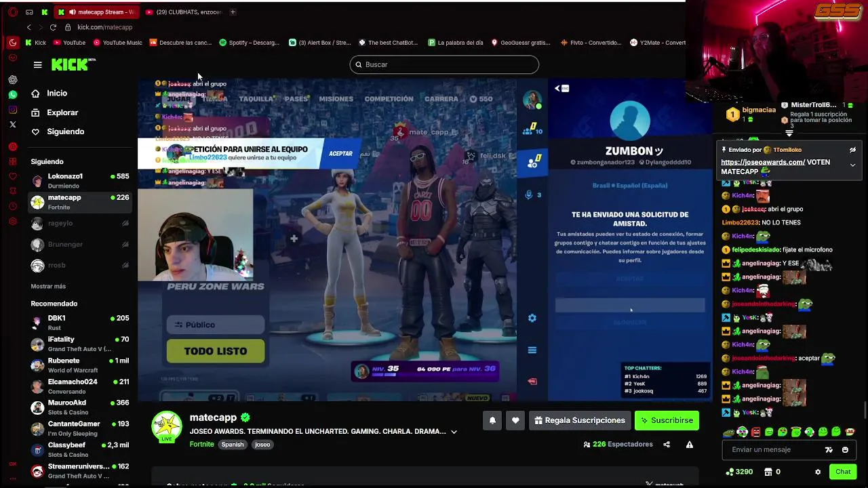Click the Buscar search field
The width and height of the screenshot is (868, 488).
pos(444,64)
